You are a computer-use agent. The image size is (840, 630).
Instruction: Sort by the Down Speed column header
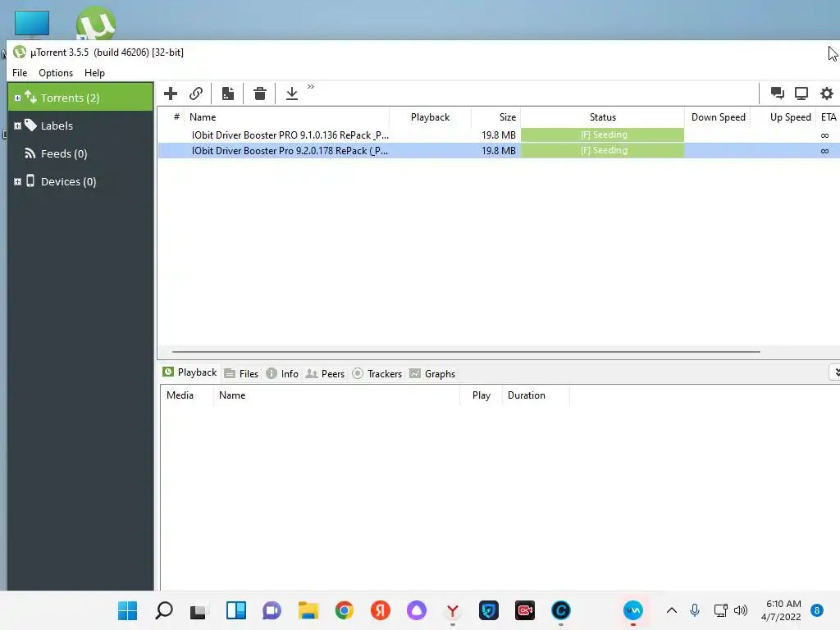coord(718,116)
